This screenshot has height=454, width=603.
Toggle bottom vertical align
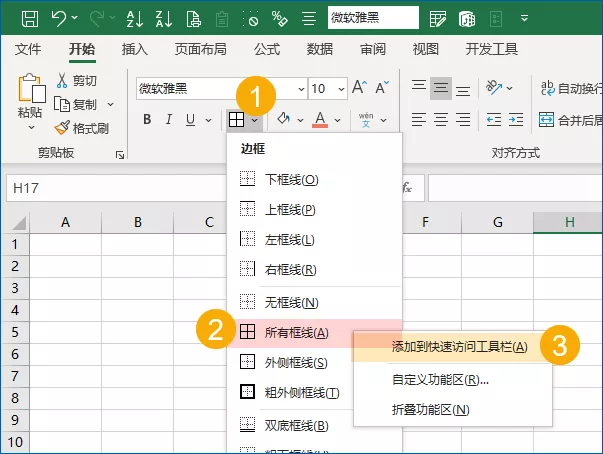coord(463,91)
